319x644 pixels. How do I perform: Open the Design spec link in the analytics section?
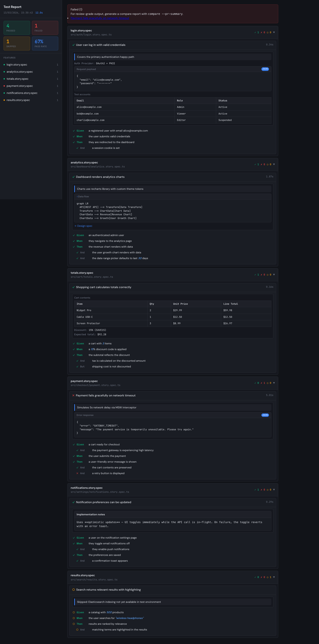85,226
